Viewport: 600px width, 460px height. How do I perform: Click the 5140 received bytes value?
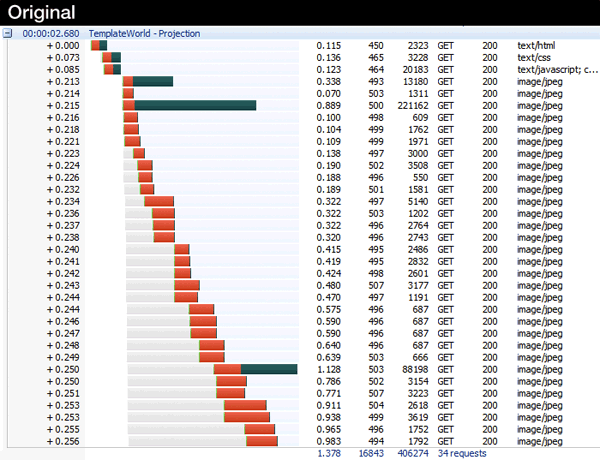coord(418,201)
